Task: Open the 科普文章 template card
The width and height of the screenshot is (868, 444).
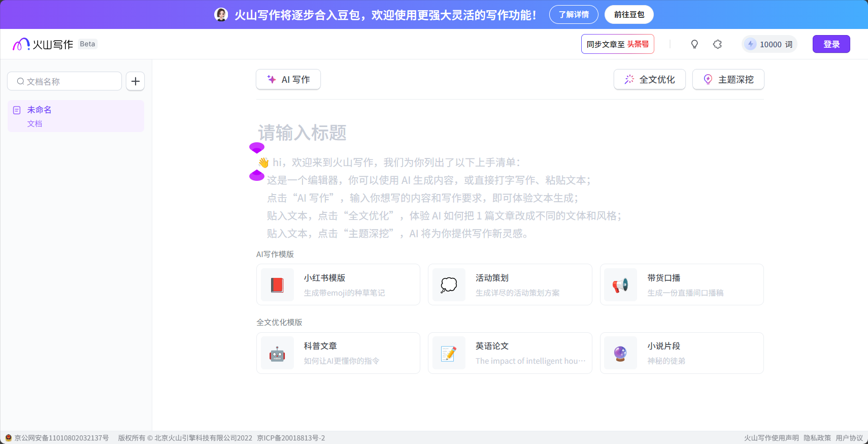Action: (338, 353)
